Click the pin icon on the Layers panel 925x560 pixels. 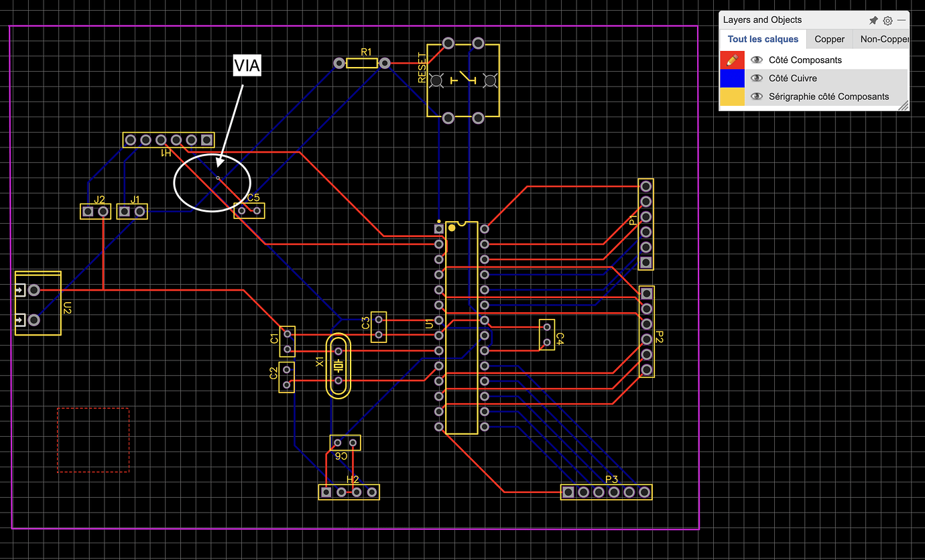click(x=873, y=20)
